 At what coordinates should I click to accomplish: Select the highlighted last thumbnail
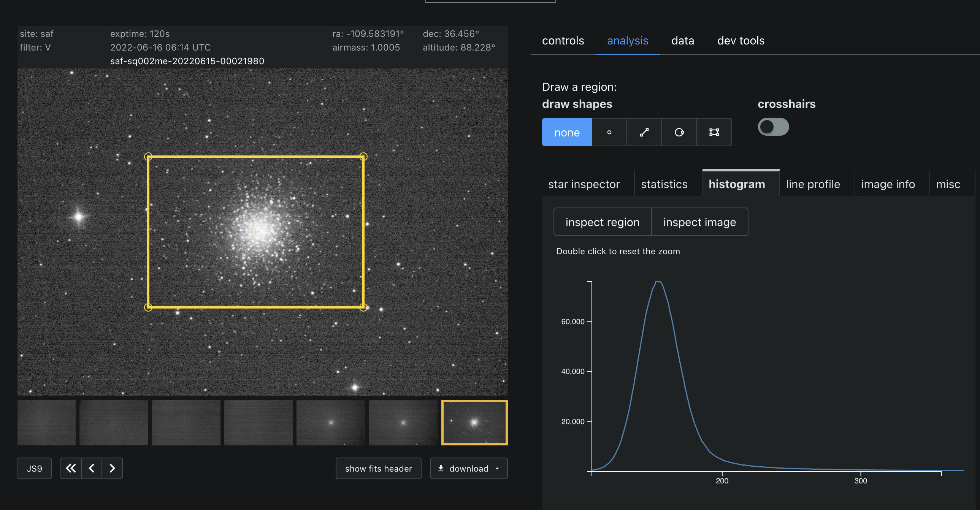pyautogui.click(x=474, y=423)
